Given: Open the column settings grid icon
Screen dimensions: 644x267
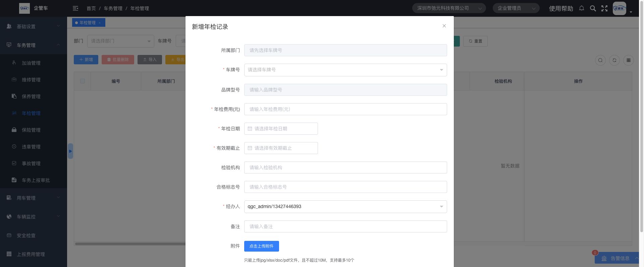Looking at the screenshot, I should pyautogui.click(x=629, y=60).
